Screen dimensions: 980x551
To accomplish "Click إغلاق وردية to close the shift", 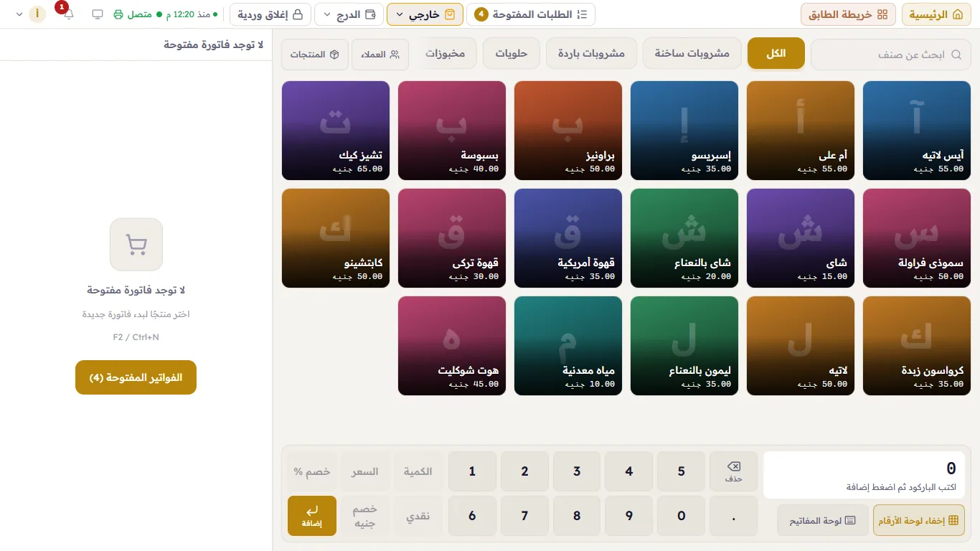I will pos(270,14).
